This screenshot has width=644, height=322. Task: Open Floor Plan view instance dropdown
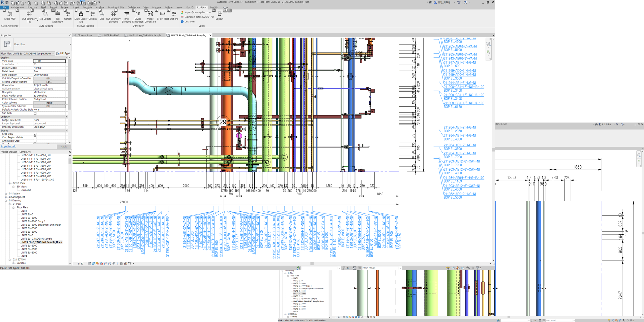(28, 53)
